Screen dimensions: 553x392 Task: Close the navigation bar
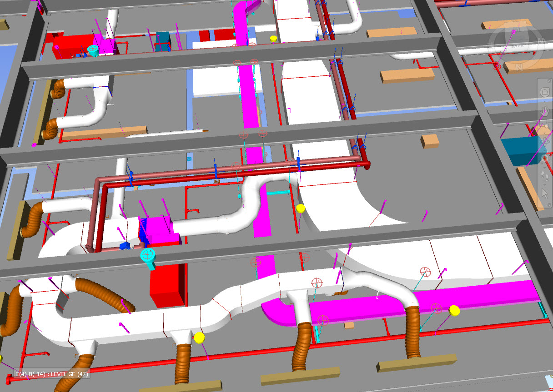pos(549,80)
